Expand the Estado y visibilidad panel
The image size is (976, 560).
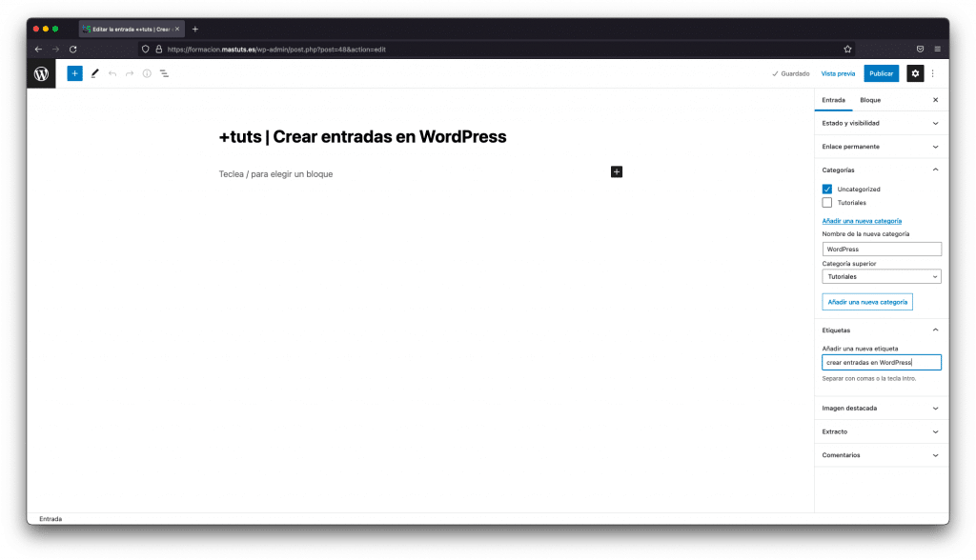point(881,123)
